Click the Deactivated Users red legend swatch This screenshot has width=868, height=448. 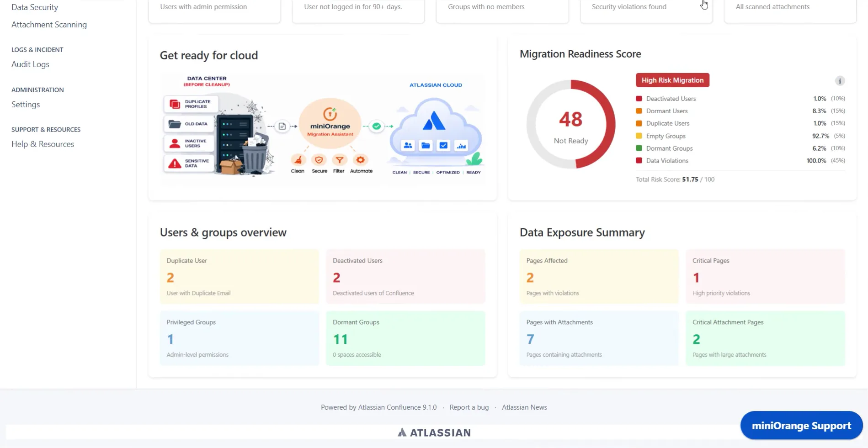click(639, 99)
